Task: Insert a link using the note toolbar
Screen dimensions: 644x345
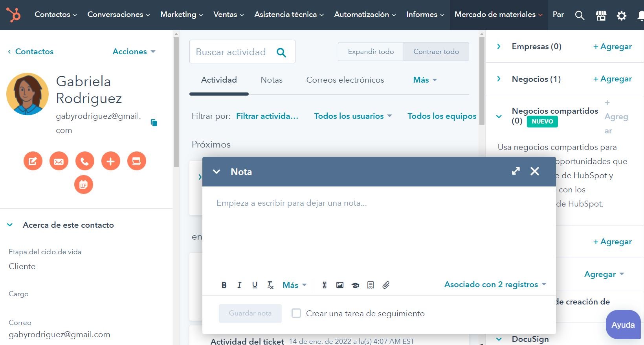Action: pyautogui.click(x=325, y=285)
